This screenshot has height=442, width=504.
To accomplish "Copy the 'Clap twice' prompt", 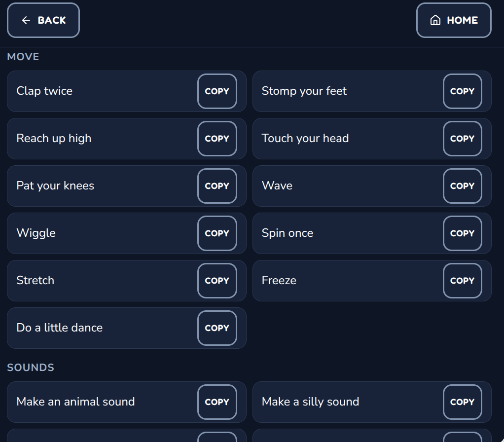I will [x=217, y=91].
